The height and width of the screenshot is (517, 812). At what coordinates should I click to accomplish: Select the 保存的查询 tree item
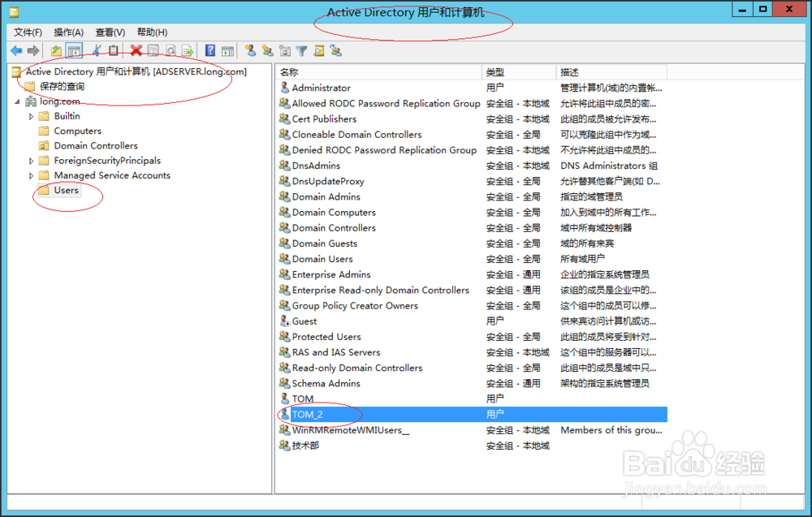(x=63, y=86)
